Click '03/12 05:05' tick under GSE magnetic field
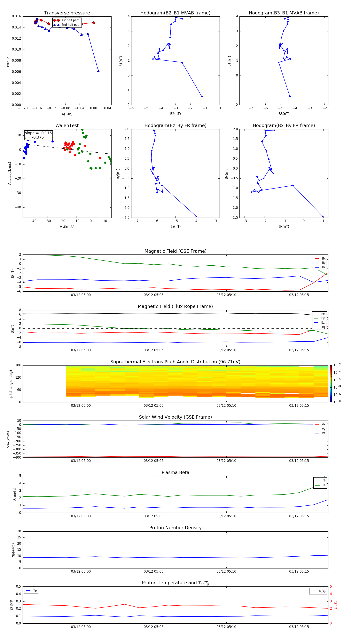This screenshot has width=351, height=644. click(153, 295)
